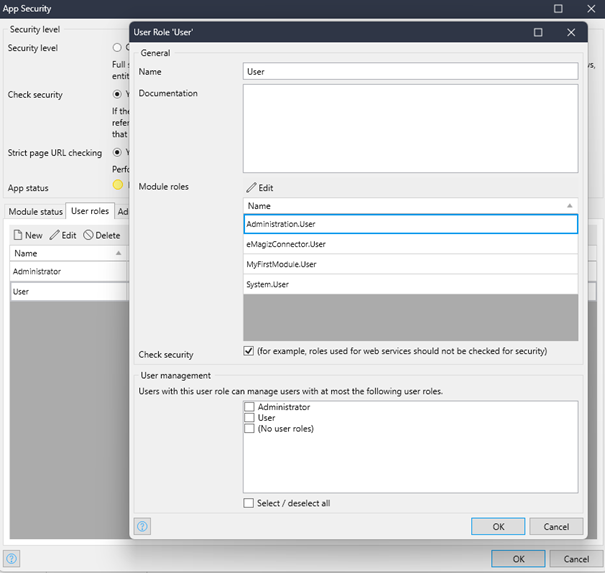Select App Security Check security radio button
This screenshot has width=605, height=573.
click(x=117, y=94)
